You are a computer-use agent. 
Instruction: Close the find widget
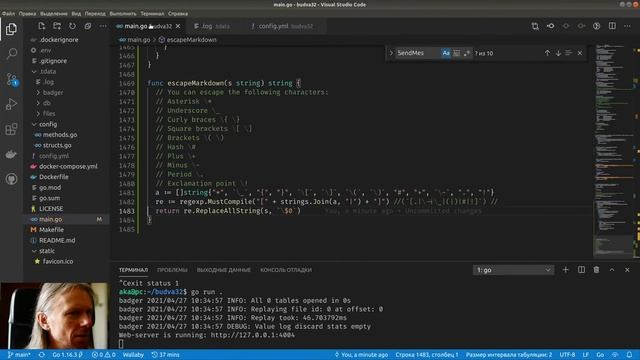pos(580,53)
